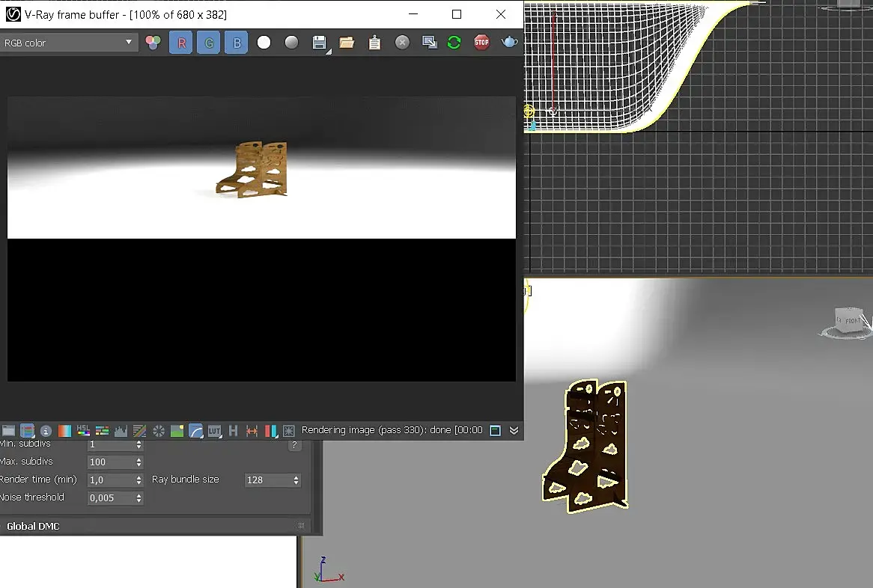This screenshot has width=873, height=588.
Task: Enable monochromatic mode gray sphere
Action: tap(291, 43)
